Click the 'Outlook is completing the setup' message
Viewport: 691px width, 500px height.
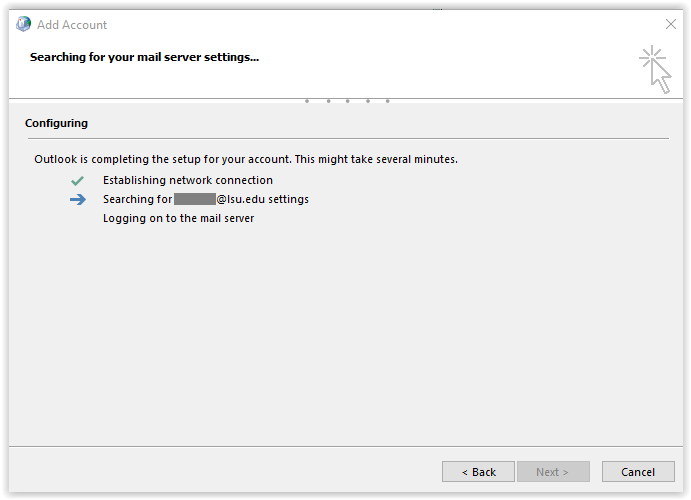click(x=246, y=159)
